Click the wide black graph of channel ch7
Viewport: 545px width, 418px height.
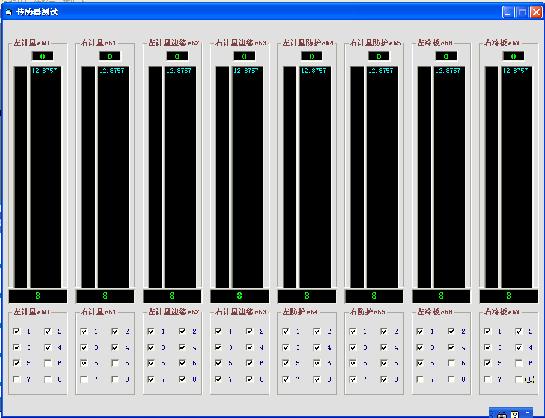[x=516, y=177]
